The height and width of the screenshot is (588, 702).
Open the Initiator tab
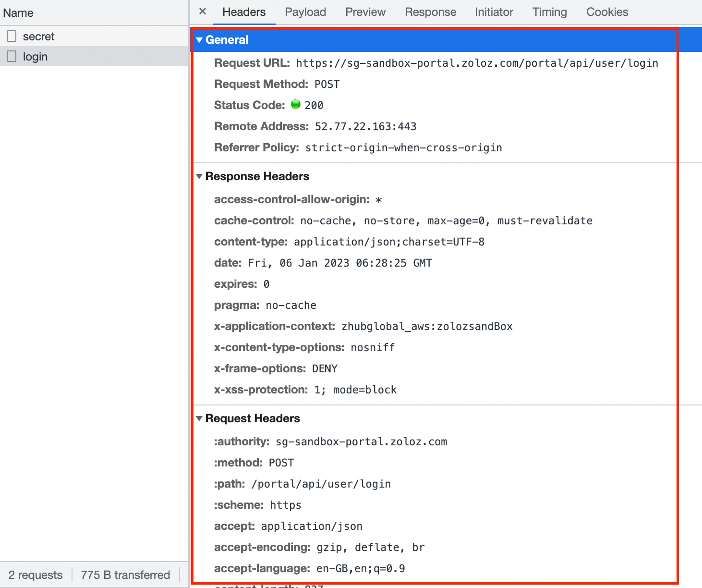[x=494, y=12]
